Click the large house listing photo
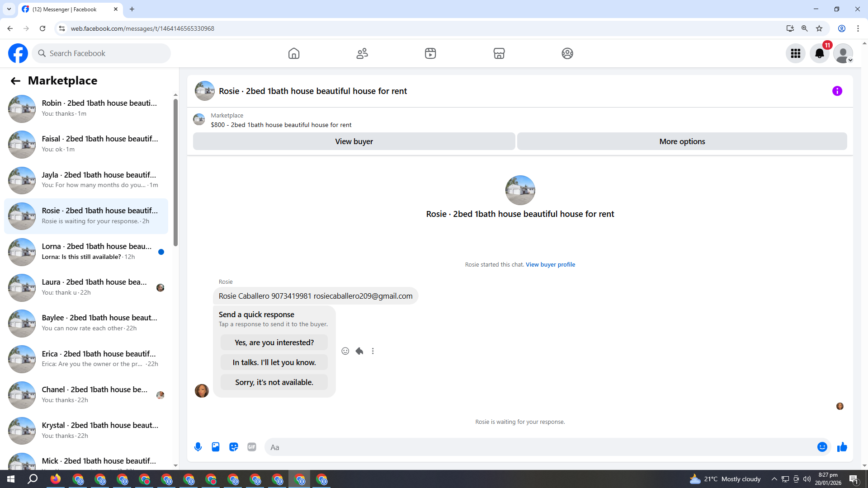Image resolution: width=868 pixels, height=488 pixels. 520,190
